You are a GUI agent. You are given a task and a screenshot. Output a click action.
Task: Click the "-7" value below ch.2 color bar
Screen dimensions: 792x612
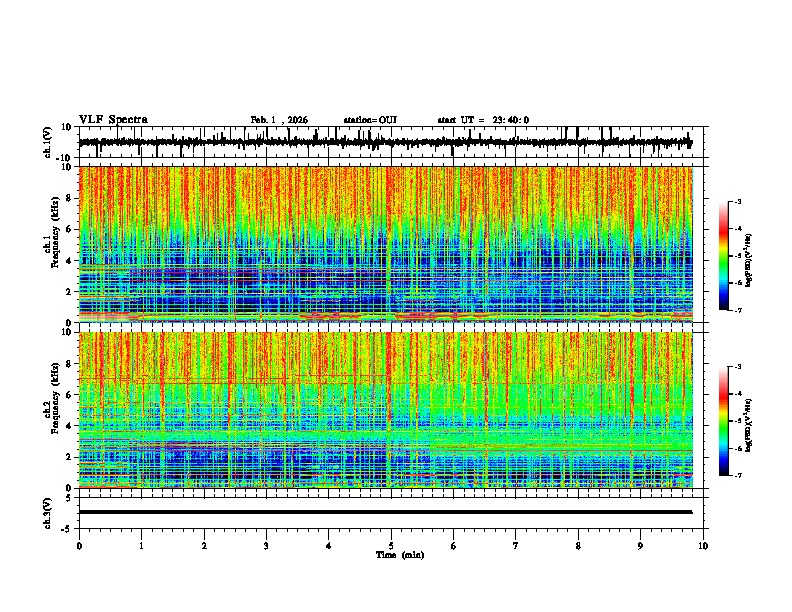coord(737,475)
